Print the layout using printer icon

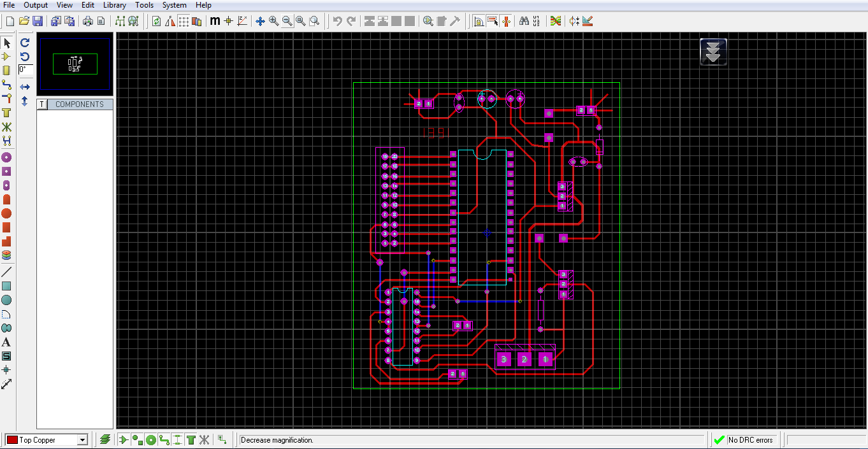click(x=88, y=21)
